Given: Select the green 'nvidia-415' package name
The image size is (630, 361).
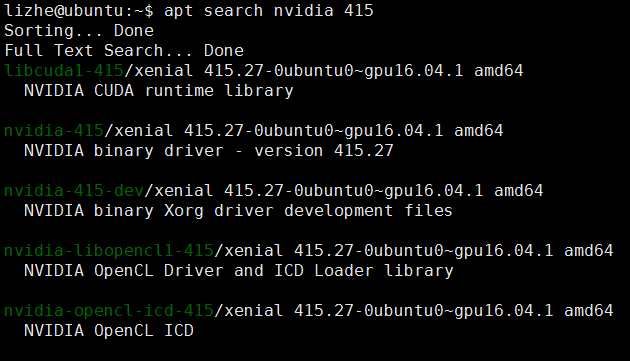Looking at the screenshot, I should [54, 131].
